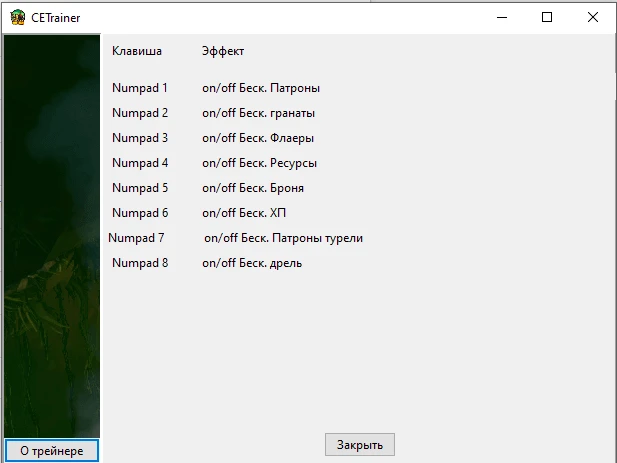Click the 'on/off Беск. Флаеры' effect text

tap(258, 138)
